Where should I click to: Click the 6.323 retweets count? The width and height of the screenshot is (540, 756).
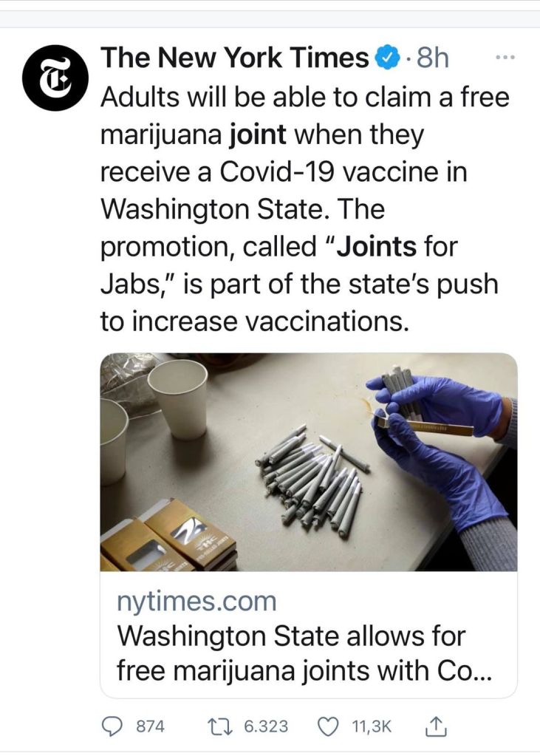click(x=266, y=726)
